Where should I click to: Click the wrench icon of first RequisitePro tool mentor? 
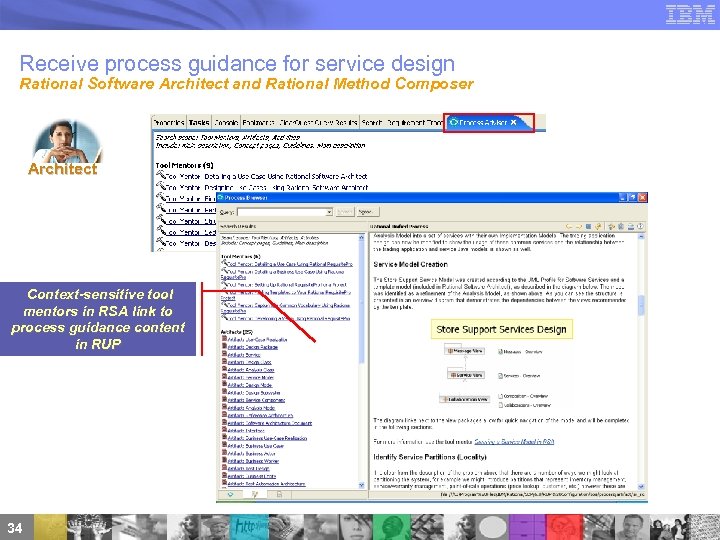[225, 263]
